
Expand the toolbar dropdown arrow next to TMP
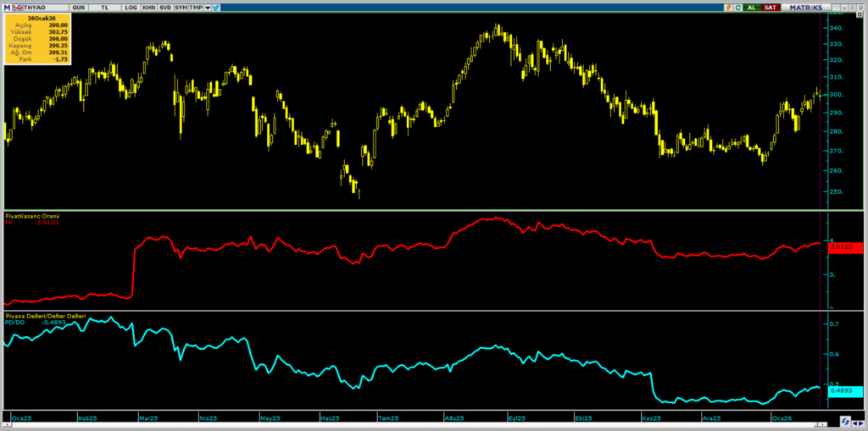[208, 8]
